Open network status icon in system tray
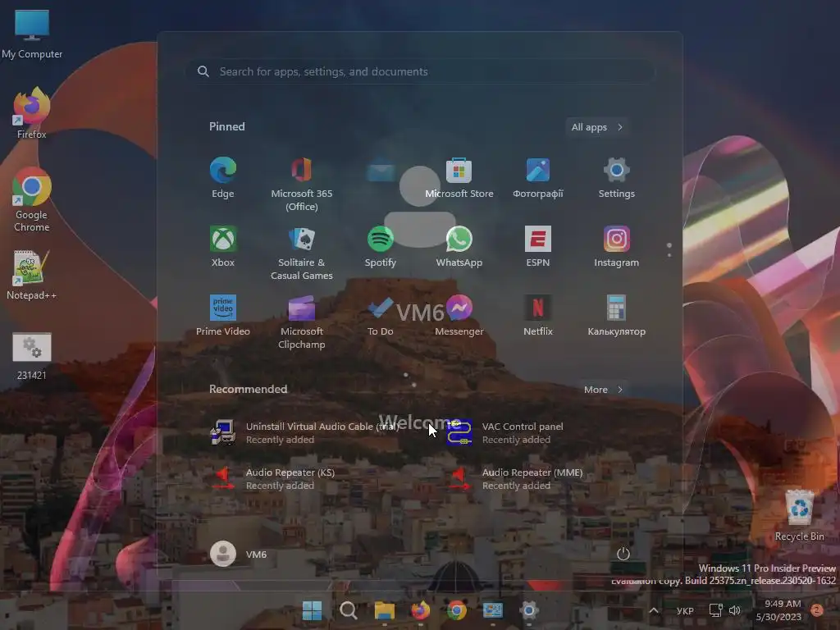This screenshot has height=630, width=840. 715,610
